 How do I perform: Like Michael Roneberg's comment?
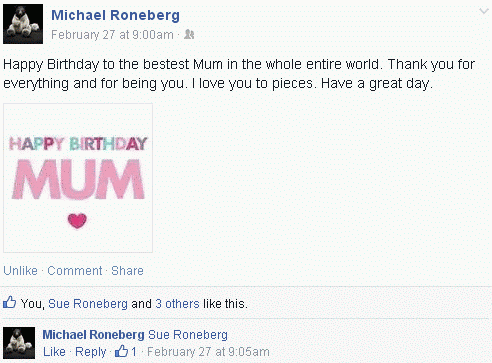(x=54, y=352)
